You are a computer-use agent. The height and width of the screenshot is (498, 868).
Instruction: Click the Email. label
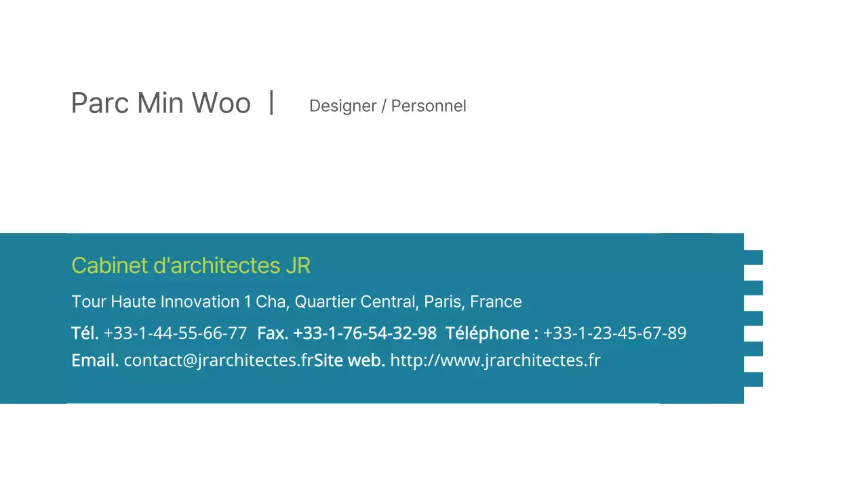(x=95, y=360)
